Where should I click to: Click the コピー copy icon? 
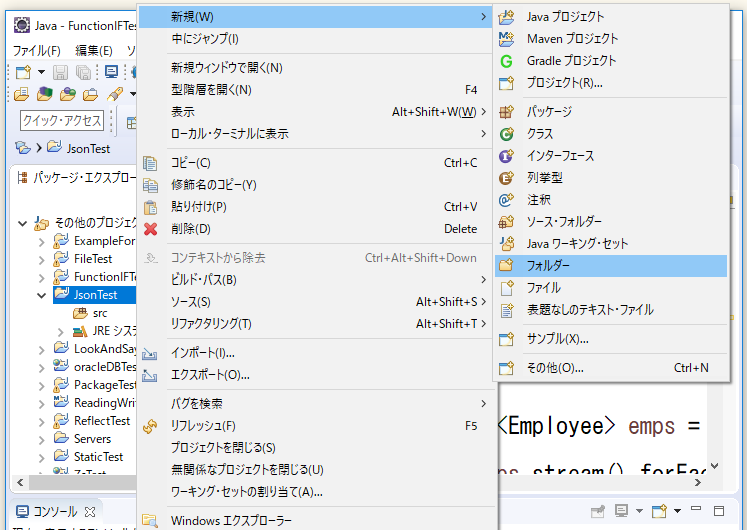click(150, 163)
